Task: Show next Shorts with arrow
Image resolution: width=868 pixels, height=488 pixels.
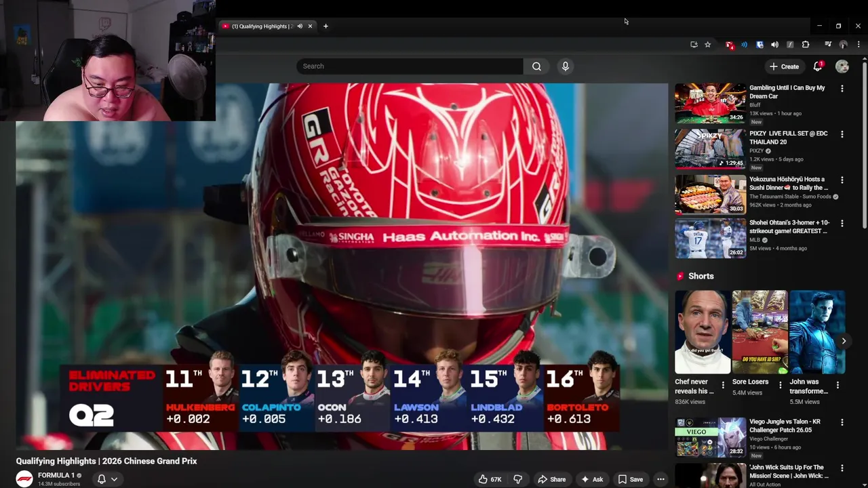Action: [x=844, y=341]
